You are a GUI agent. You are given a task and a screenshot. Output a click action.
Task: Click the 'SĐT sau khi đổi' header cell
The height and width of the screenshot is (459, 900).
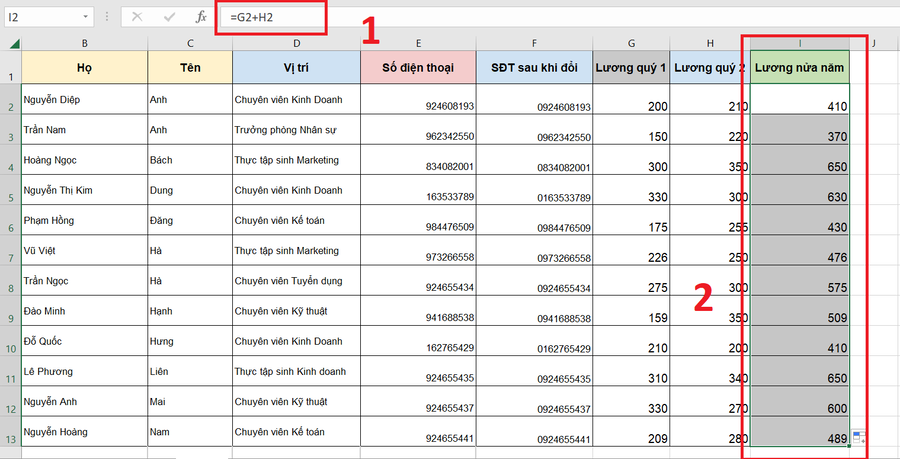(x=534, y=68)
